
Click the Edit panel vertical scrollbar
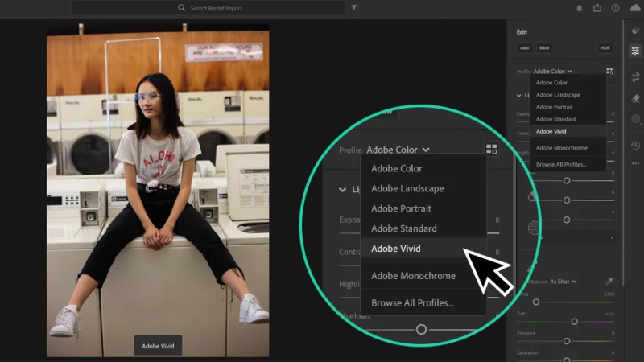(x=623, y=153)
